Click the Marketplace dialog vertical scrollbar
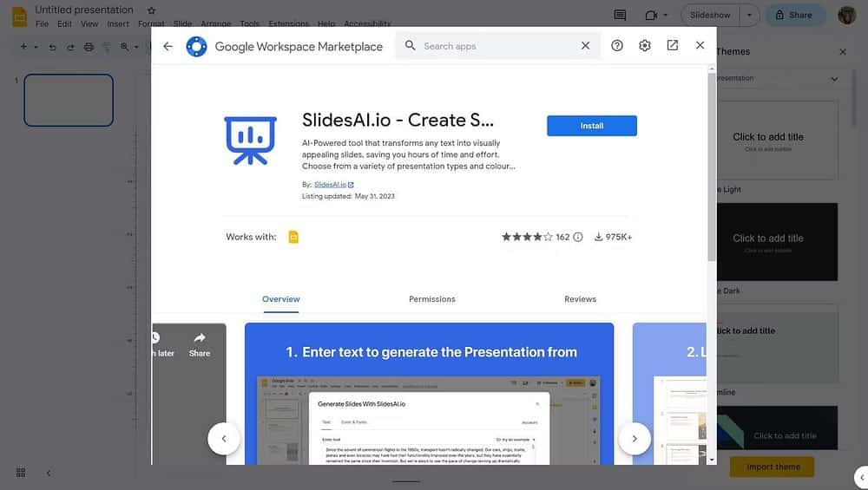868x490 pixels. (712, 167)
